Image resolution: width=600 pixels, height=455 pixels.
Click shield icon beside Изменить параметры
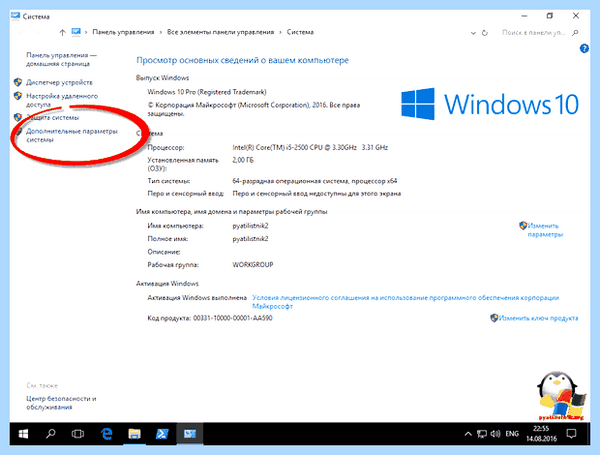point(523,226)
